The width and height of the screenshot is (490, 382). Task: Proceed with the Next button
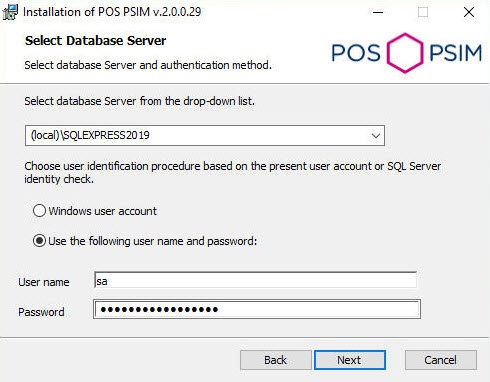(x=350, y=360)
